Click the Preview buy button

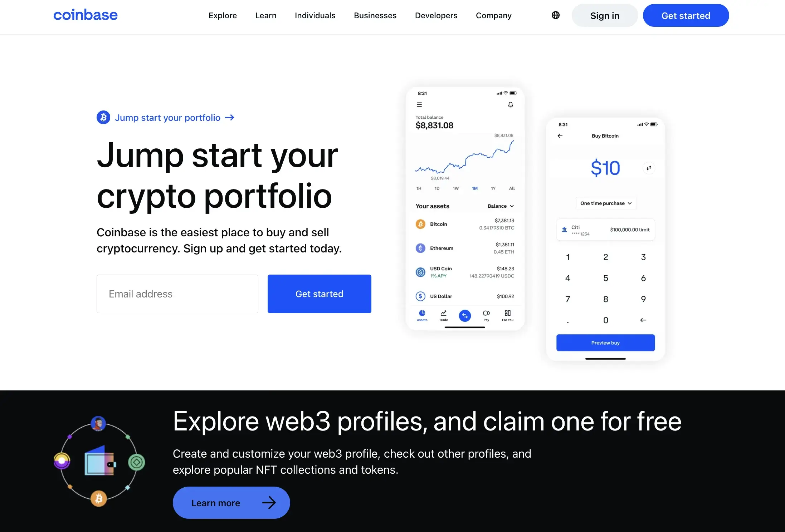[605, 343]
